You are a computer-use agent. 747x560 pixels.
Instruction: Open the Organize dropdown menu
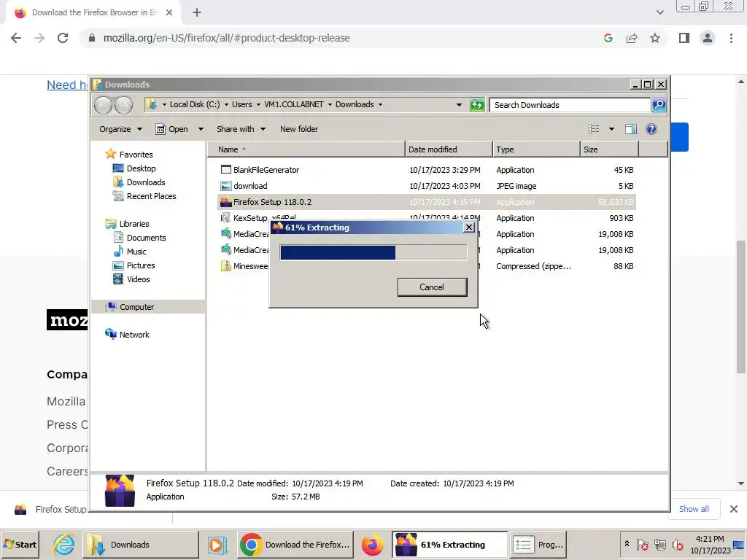120,129
